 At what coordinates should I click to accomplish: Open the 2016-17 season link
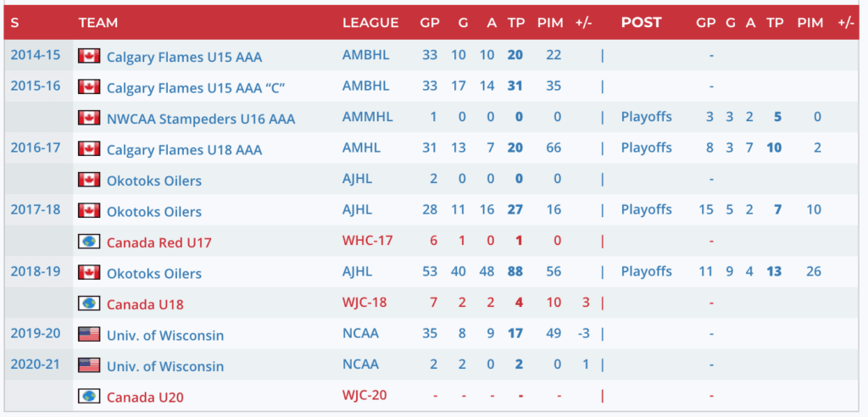coord(36,147)
